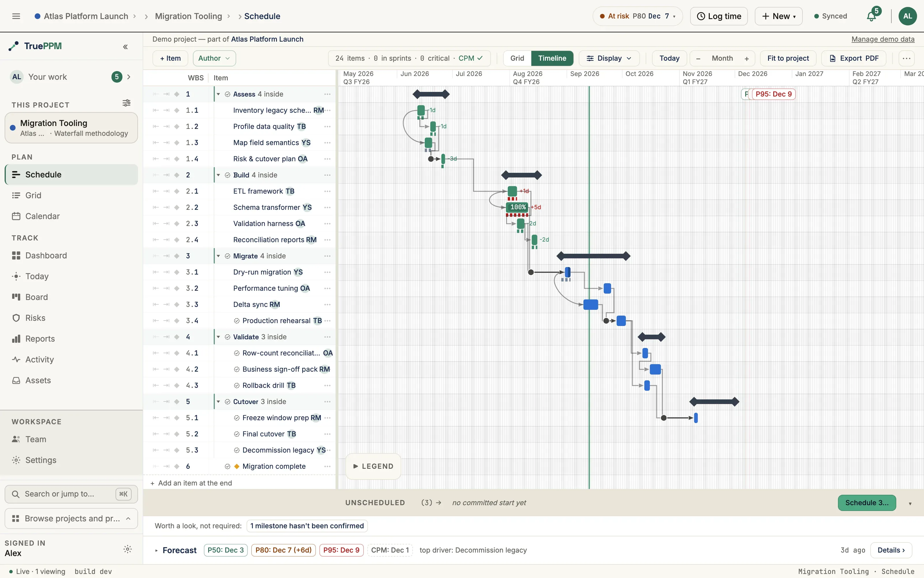924x578 pixels.
Task: Collapse the Assess group
Action: [218, 94]
